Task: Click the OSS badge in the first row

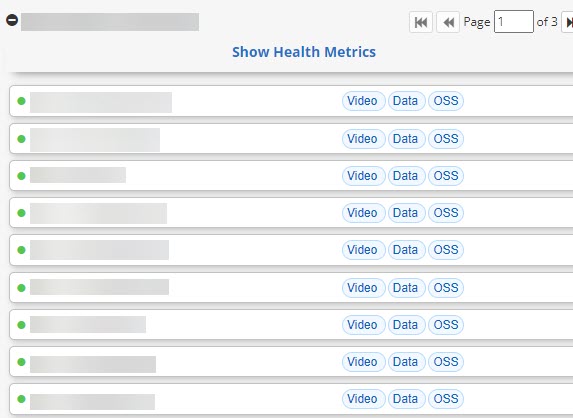Action: [446, 101]
